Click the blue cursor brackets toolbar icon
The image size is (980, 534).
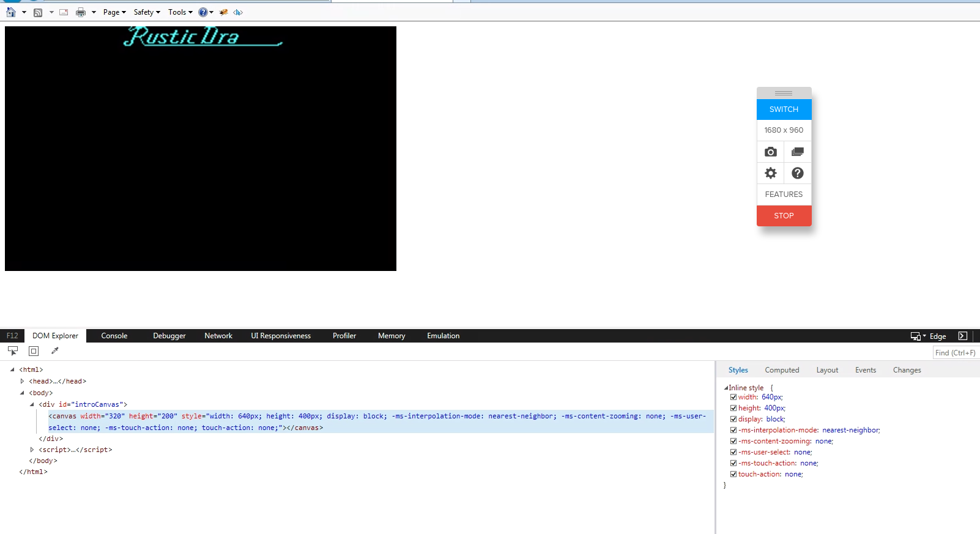click(238, 12)
